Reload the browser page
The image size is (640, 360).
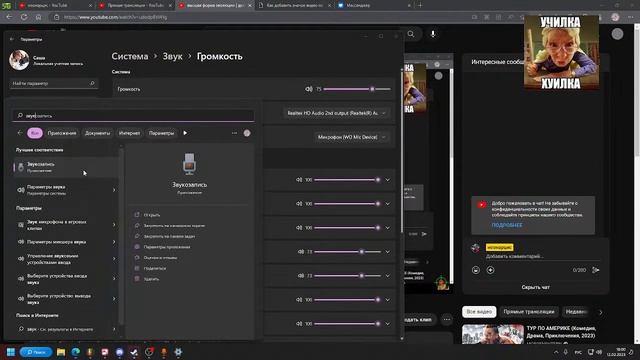24,17
